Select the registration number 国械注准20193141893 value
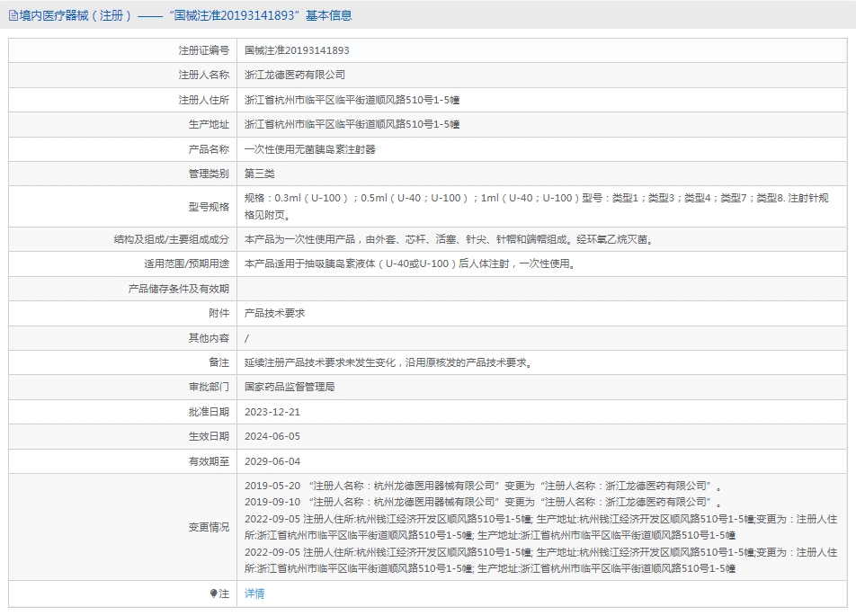 coord(297,50)
